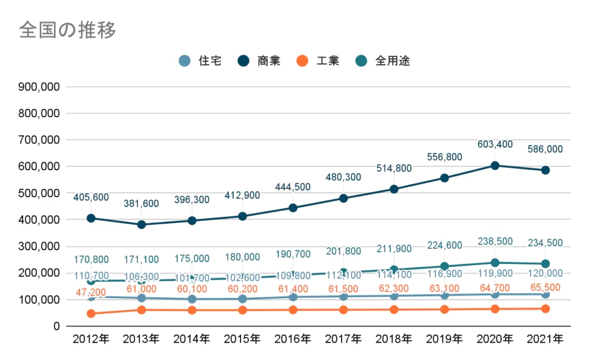Click the 工業 legend orange dot
The width and height of the screenshot is (589, 364).
[303, 61]
